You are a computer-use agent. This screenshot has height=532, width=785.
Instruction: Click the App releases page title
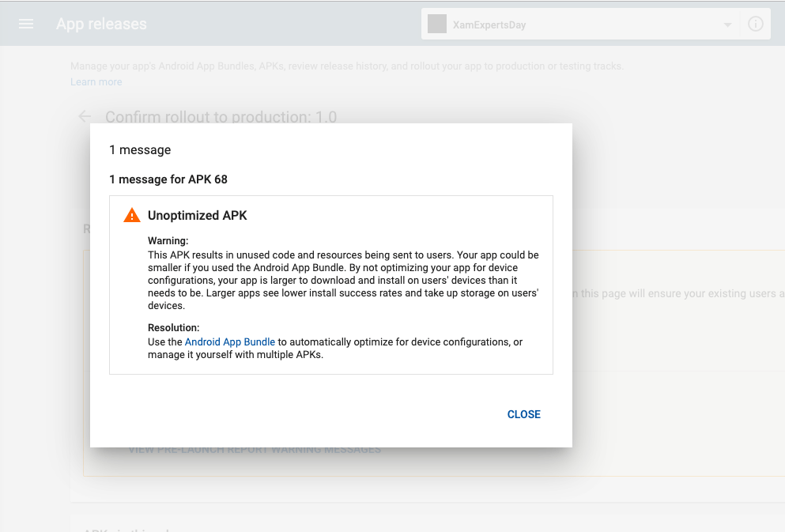pos(101,25)
